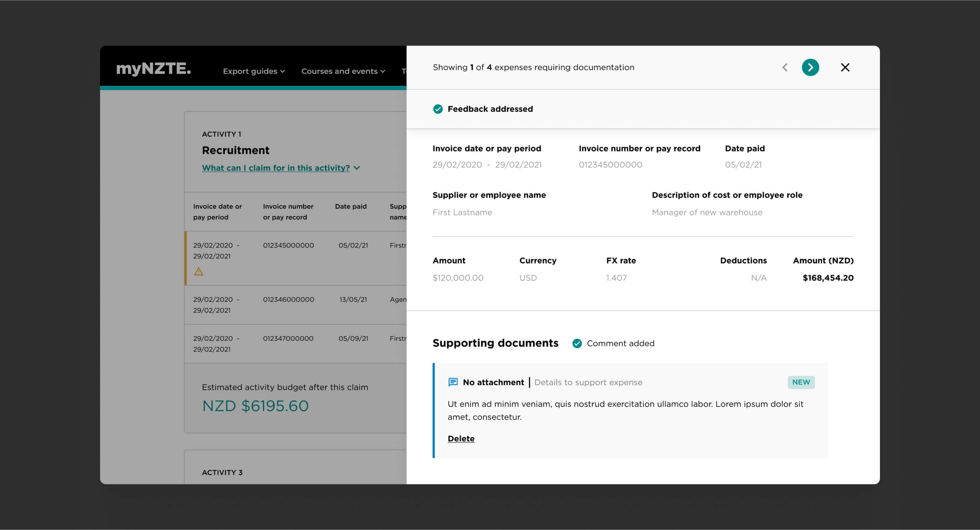Click the Comment added status text

(620, 343)
